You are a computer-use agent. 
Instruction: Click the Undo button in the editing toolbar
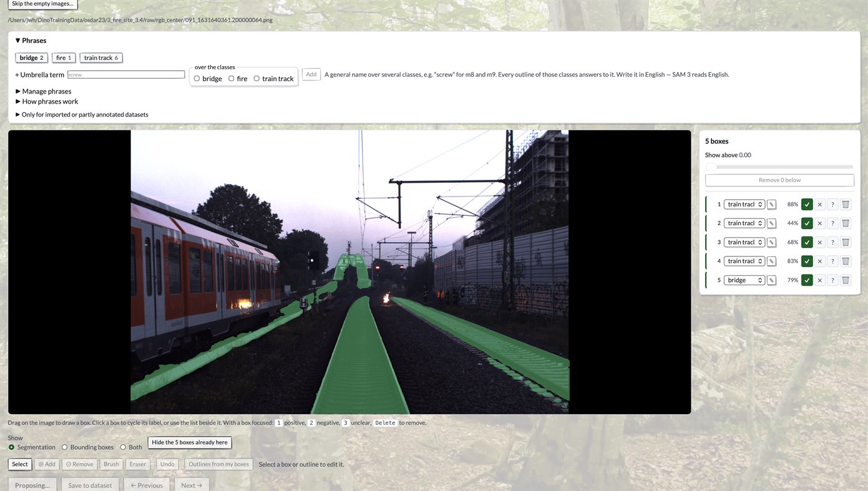tap(167, 464)
